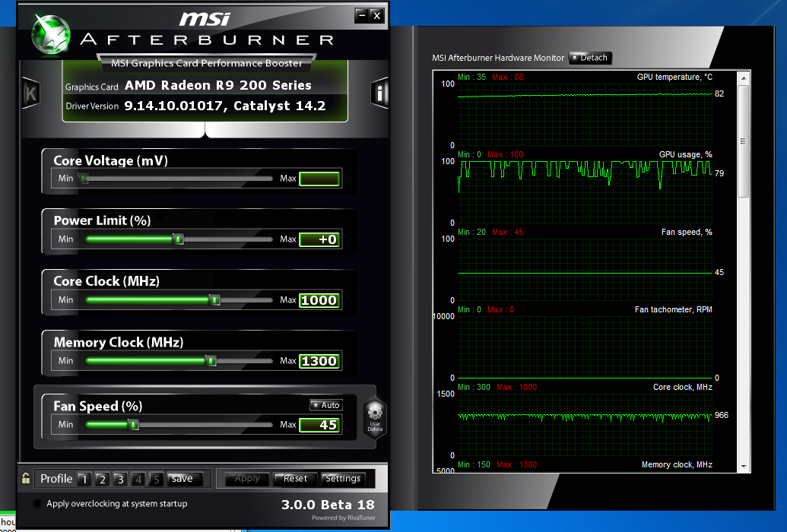The height and width of the screenshot is (532, 787).
Task: Click the 'Fan tachometer, RPM' graph label
Action: coord(673,309)
